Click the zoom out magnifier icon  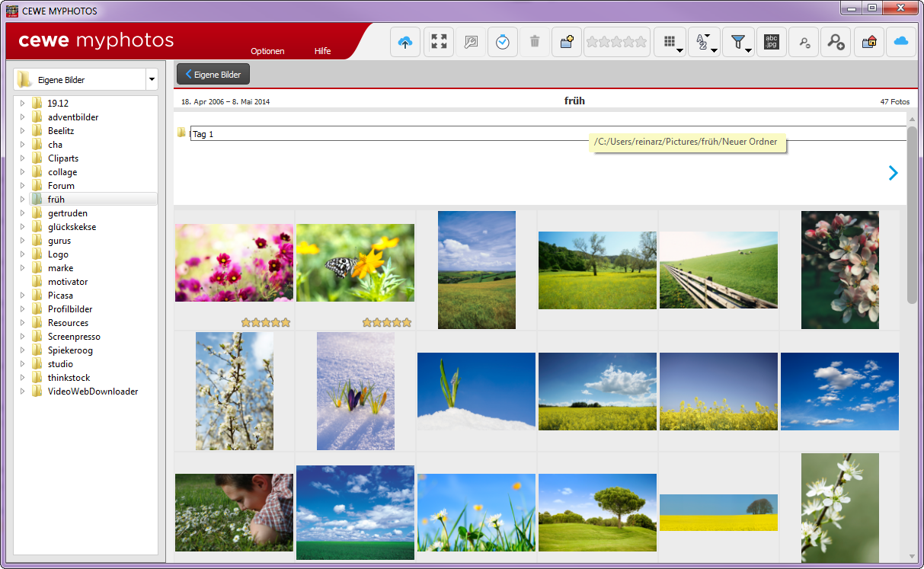coord(804,43)
